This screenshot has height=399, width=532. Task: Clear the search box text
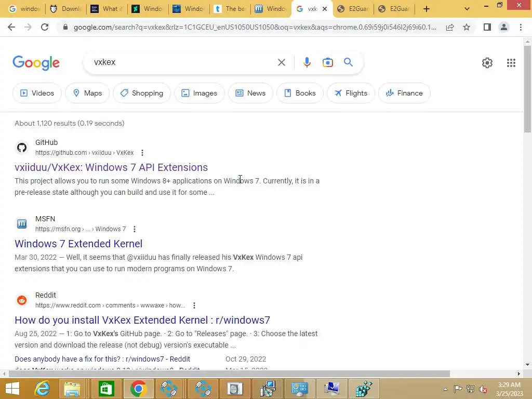pyautogui.click(x=281, y=62)
